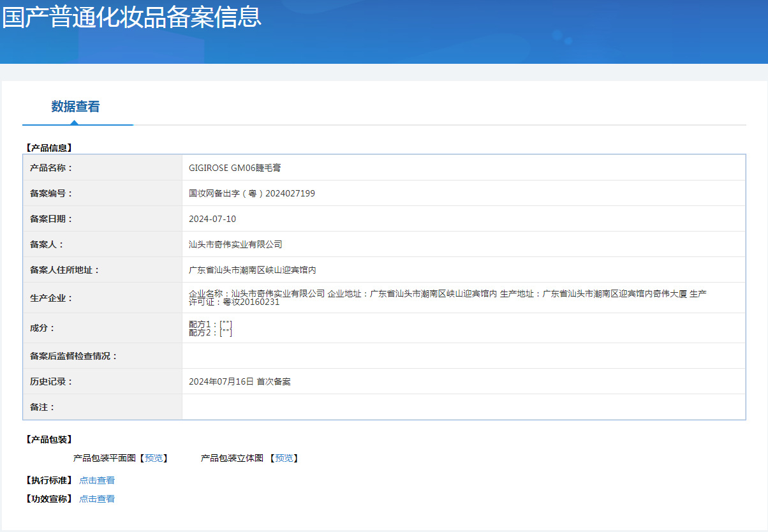Screen dimensions: 768x532
Task: Open 点击查看 link for 功效宣称
Action: tap(97, 499)
